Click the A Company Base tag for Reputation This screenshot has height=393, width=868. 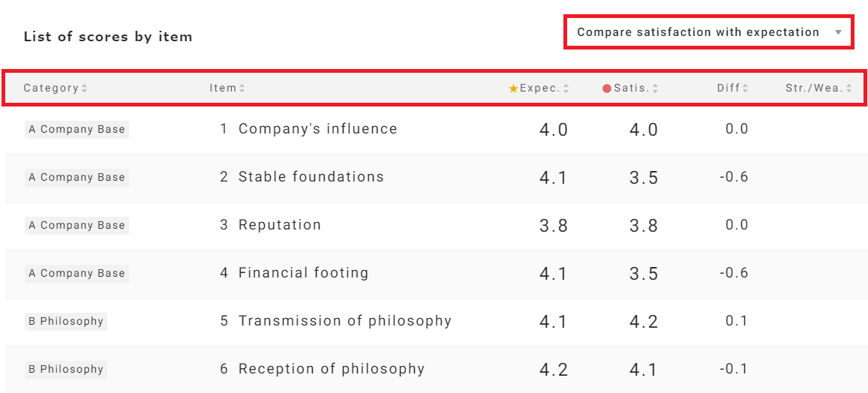[77, 225]
